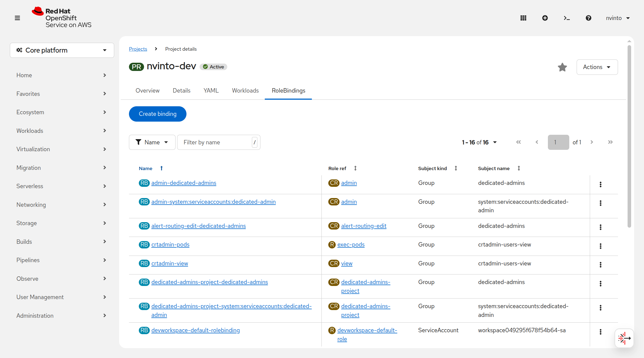Expand the Home navigation section

point(62,75)
